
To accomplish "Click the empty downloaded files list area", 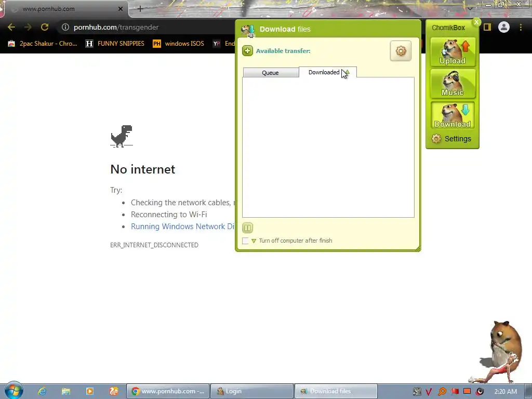I will pyautogui.click(x=328, y=147).
